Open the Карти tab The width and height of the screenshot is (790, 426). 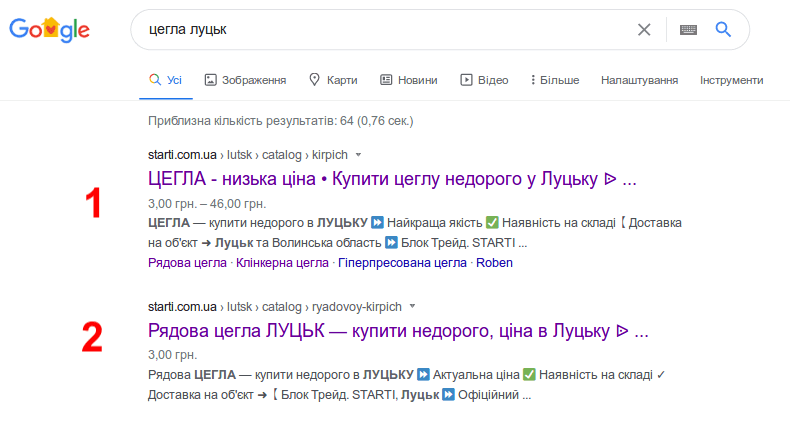point(333,80)
